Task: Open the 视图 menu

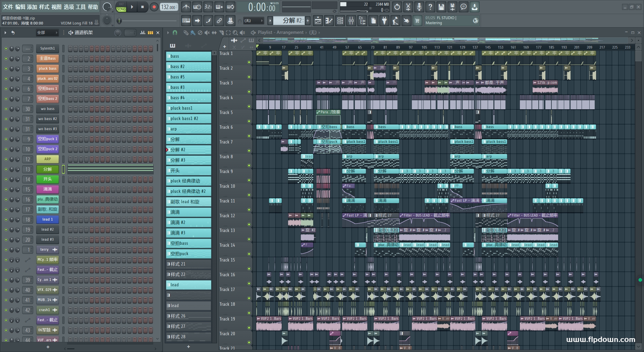Action: [x=56, y=7]
